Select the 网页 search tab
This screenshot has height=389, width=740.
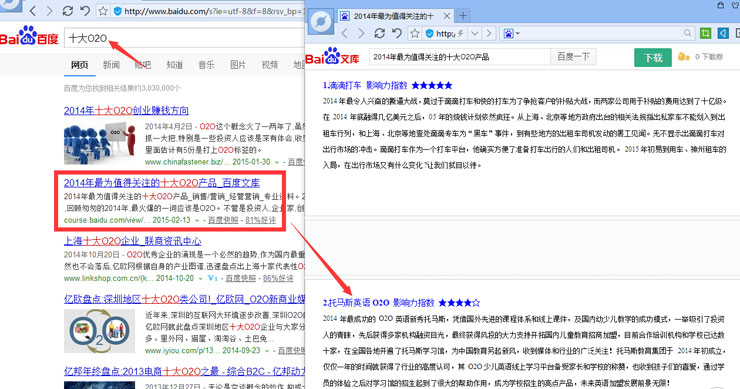click(80, 65)
